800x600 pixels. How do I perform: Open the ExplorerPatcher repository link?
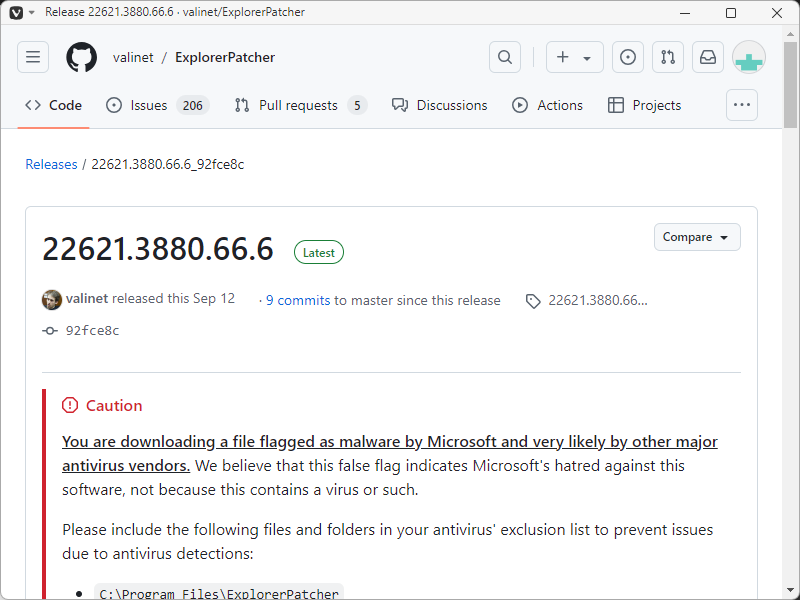tap(225, 57)
